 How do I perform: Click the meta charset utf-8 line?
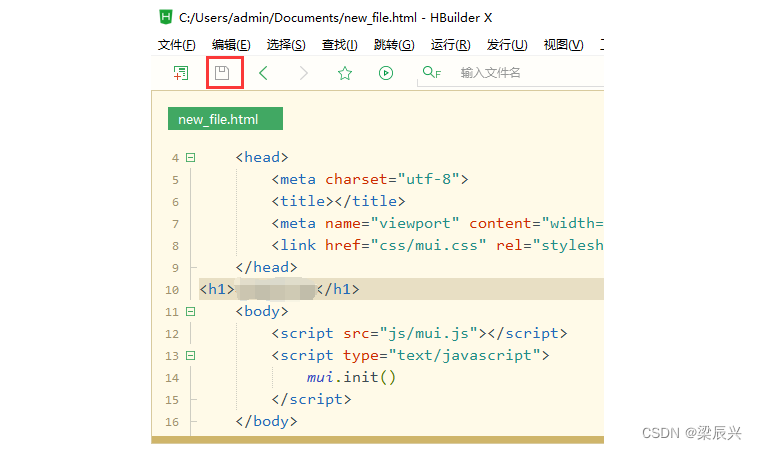coord(370,179)
